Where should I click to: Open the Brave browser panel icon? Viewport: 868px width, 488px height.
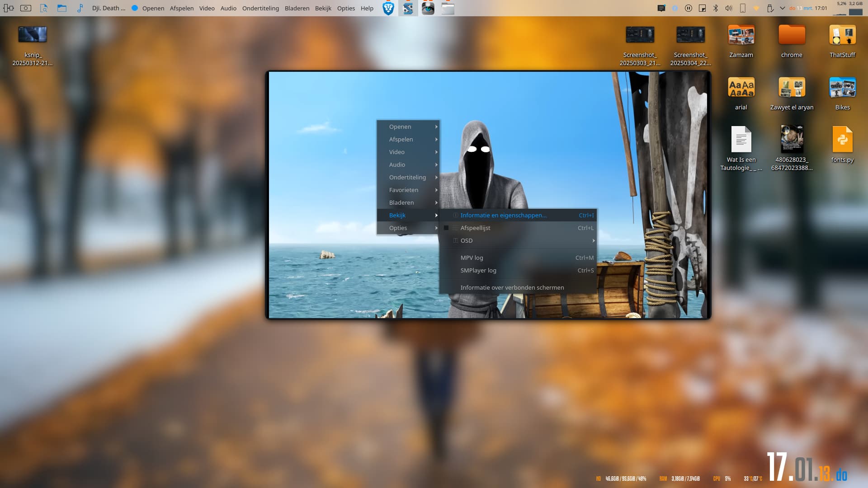pos(388,8)
